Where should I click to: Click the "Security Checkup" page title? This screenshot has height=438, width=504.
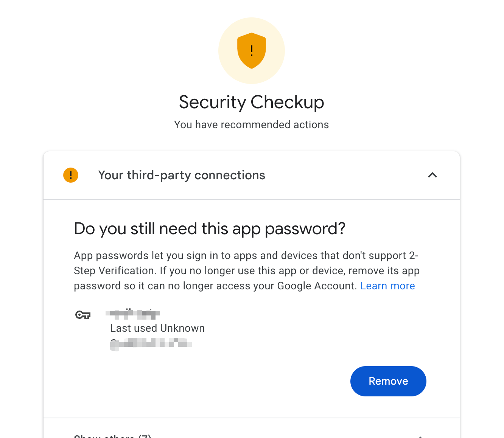click(x=251, y=102)
